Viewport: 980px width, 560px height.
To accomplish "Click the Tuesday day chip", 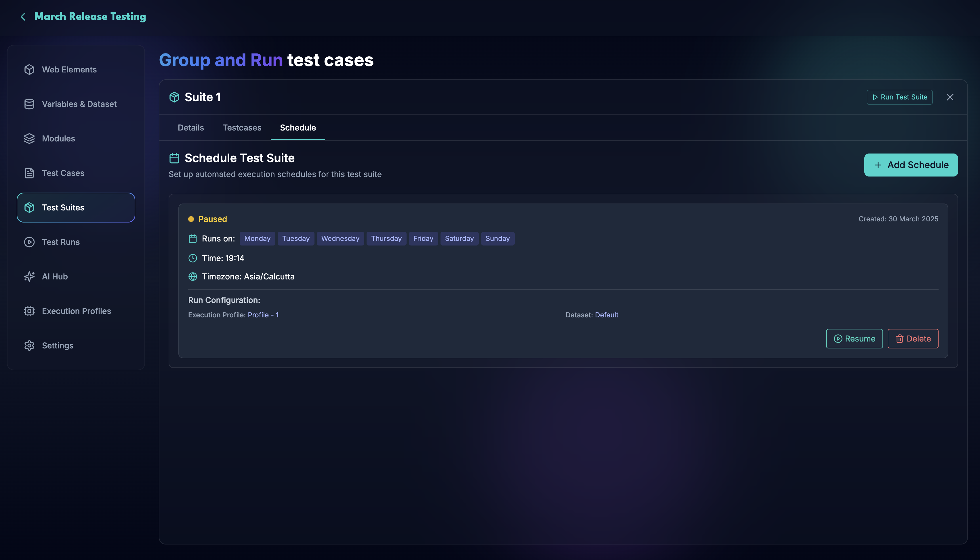I will click(x=296, y=239).
